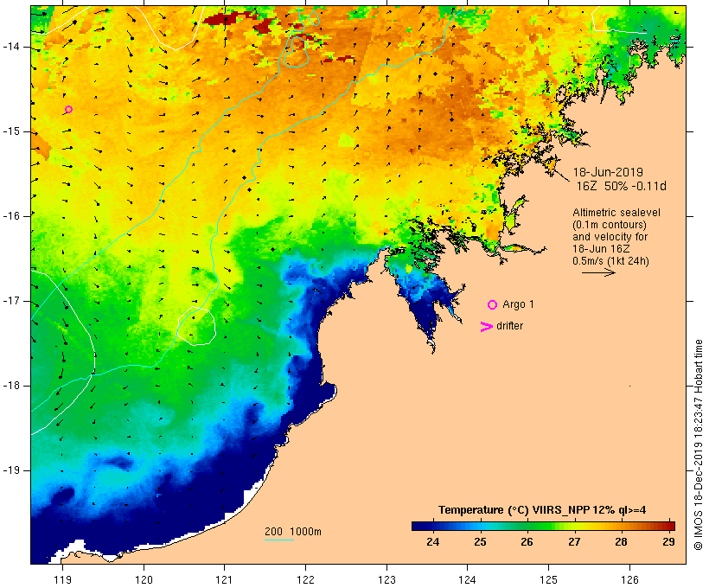Click the colorbar tick label 27
Viewport: 709px width, 588px height.
tap(574, 541)
